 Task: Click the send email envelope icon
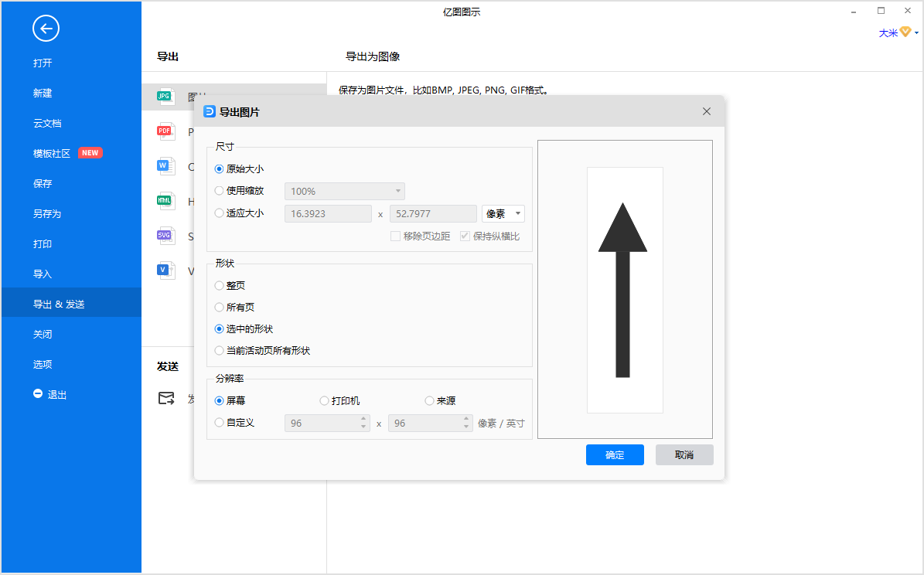pos(166,398)
